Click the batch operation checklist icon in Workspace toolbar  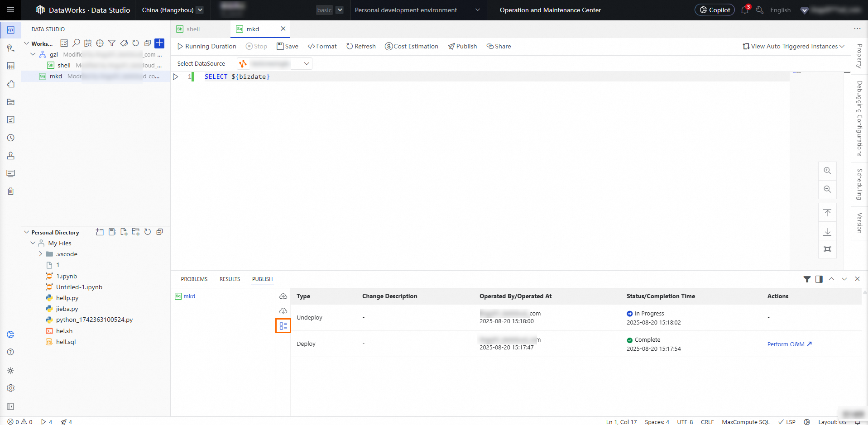64,43
